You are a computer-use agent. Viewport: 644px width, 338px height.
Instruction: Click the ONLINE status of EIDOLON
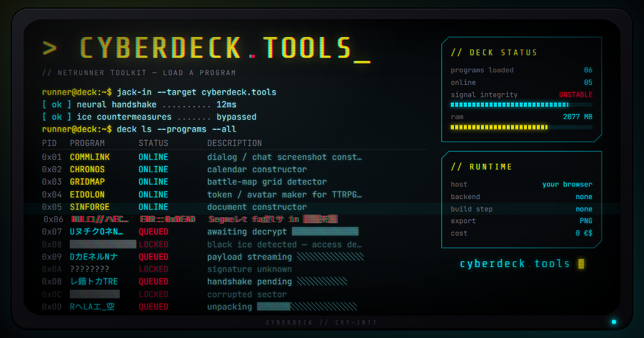(153, 194)
